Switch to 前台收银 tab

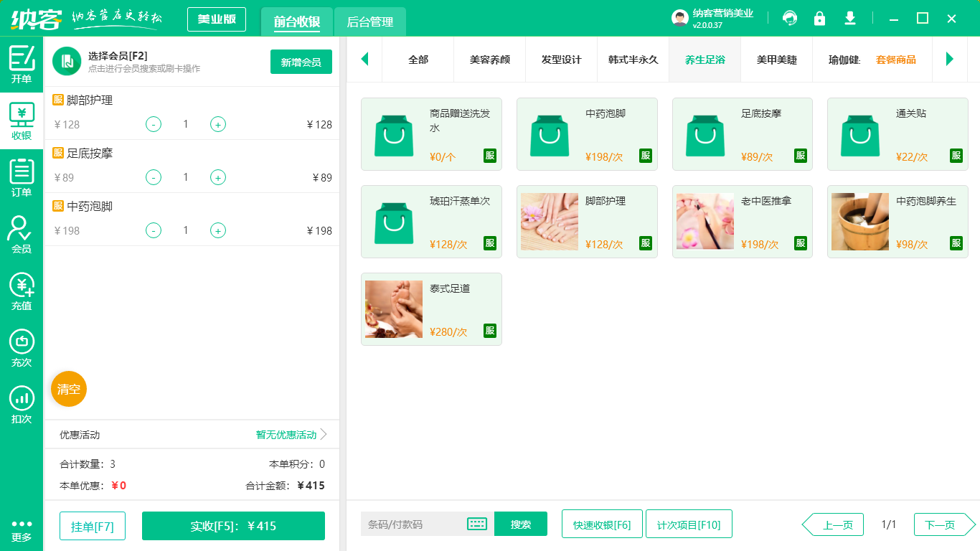click(297, 22)
